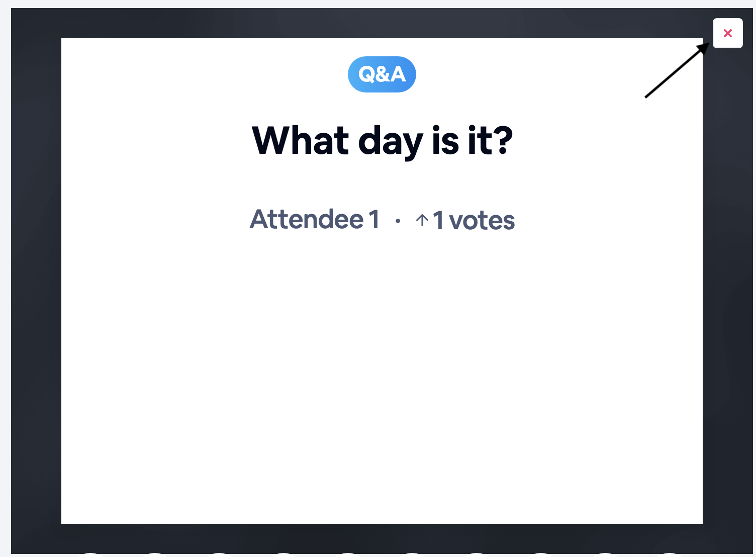Screen dimensions: 756x557
Task: Click the word "day" in the question
Action: 390,142
